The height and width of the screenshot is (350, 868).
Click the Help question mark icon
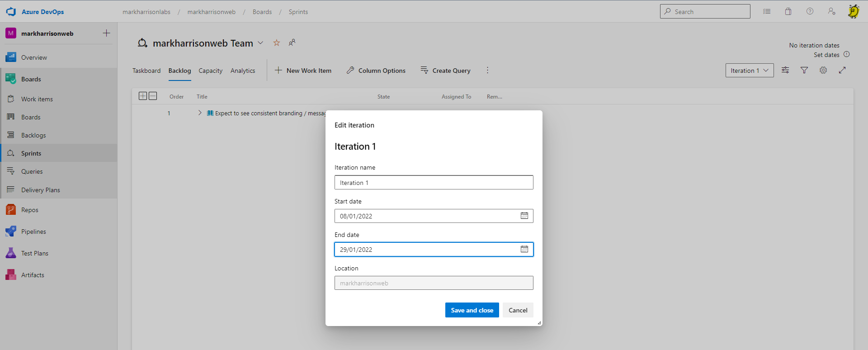(x=810, y=12)
